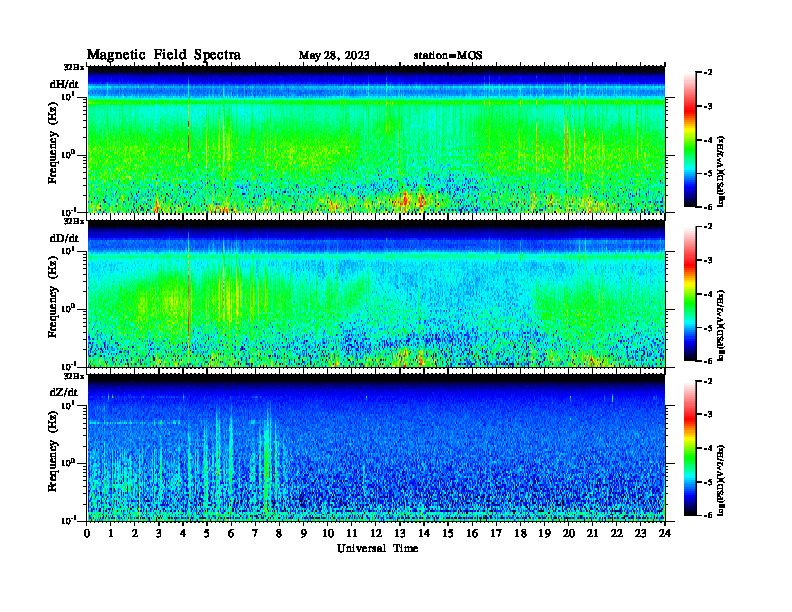
Task: Click inside the dZ/dt spectrogram plot
Action: (376, 448)
